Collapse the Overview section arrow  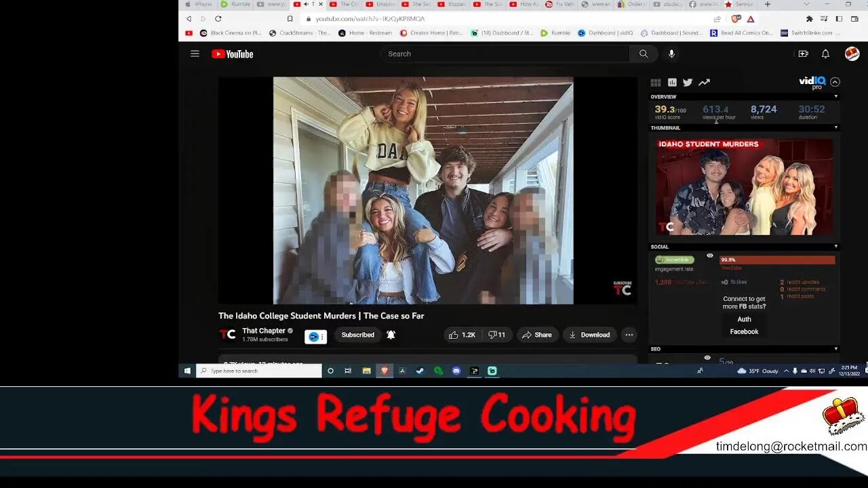[835, 97]
